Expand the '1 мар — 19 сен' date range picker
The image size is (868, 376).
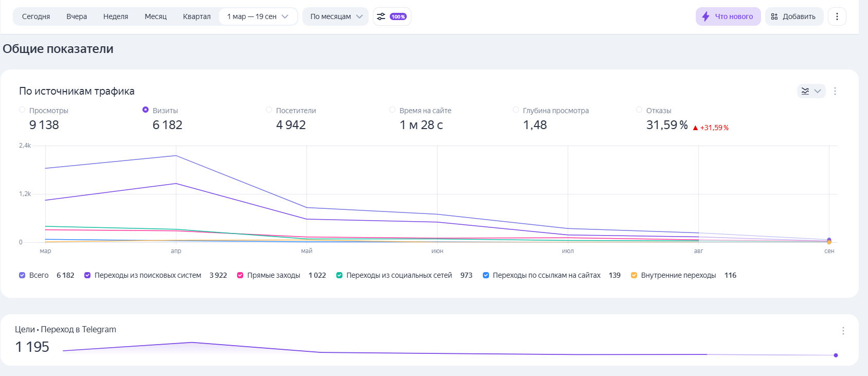tap(258, 16)
